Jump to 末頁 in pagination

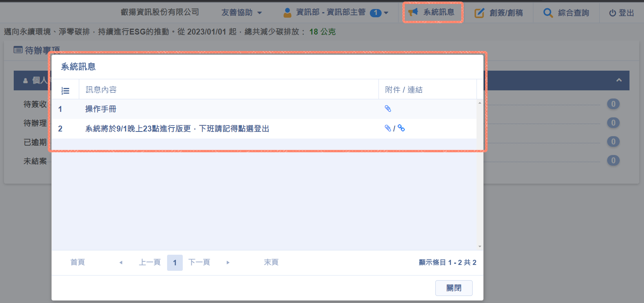click(x=271, y=262)
